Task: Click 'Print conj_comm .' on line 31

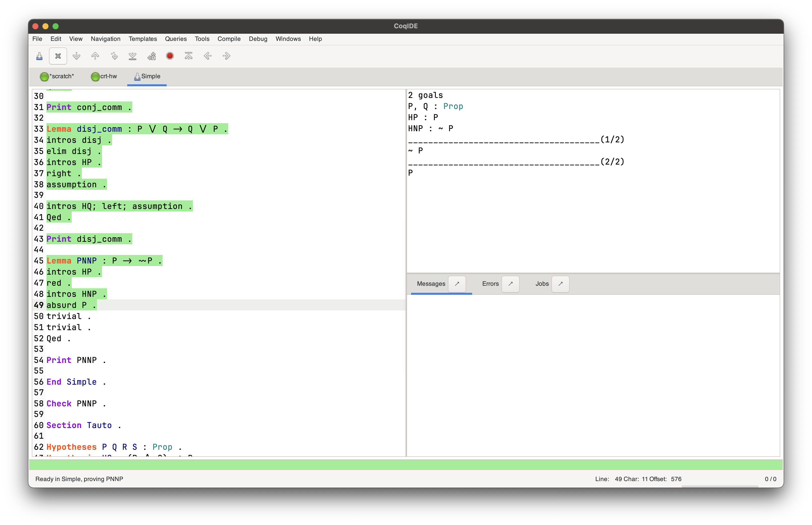Action: pyautogui.click(x=89, y=107)
